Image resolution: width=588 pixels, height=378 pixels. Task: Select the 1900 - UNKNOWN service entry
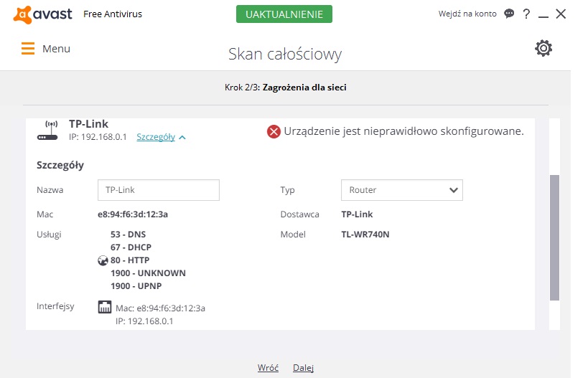(x=148, y=273)
